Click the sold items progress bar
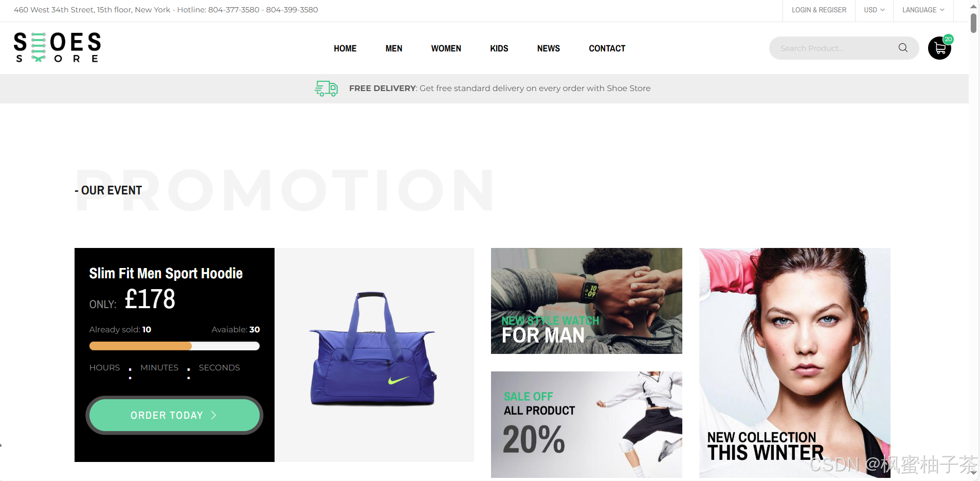This screenshot has width=980, height=481. [x=174, y=346]
